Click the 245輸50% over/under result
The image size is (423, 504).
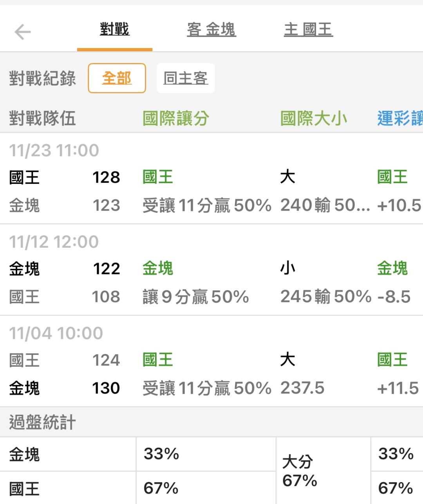(325, 297)
